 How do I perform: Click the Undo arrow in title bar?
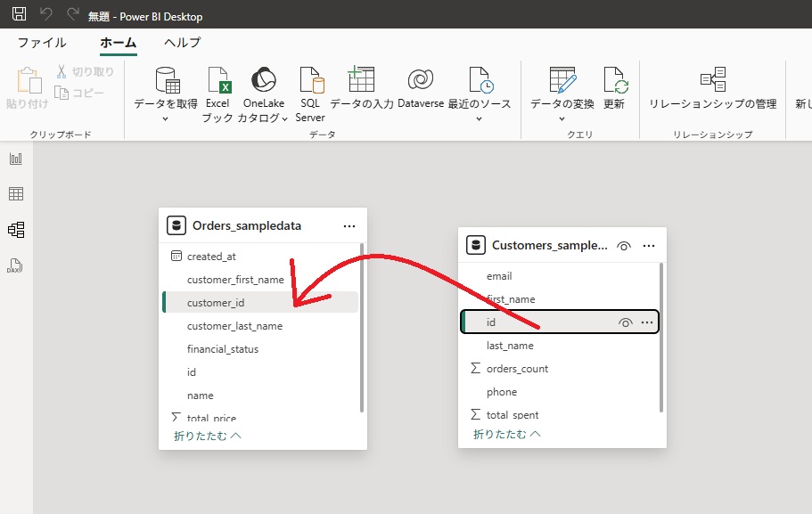[46, 14]
